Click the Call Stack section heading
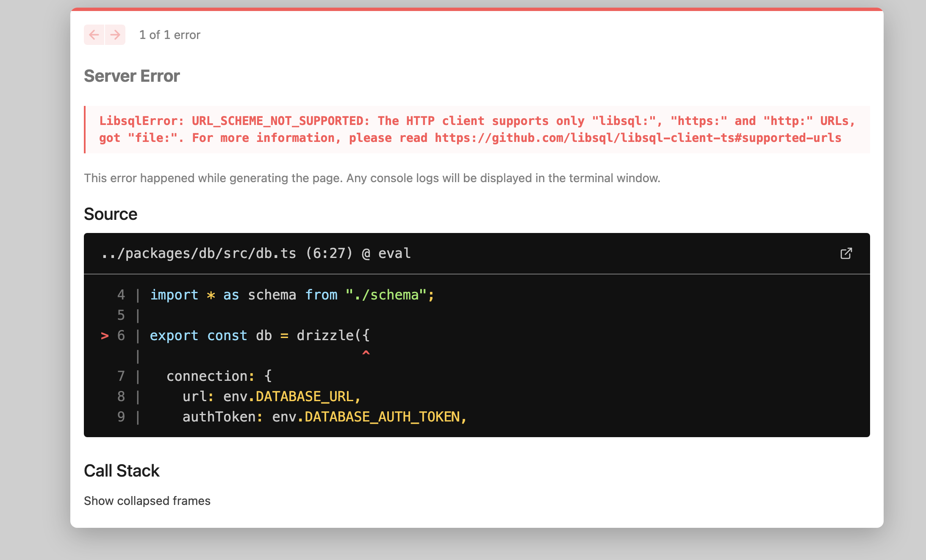Screen dimensions: 926x560 pos(122,471)
